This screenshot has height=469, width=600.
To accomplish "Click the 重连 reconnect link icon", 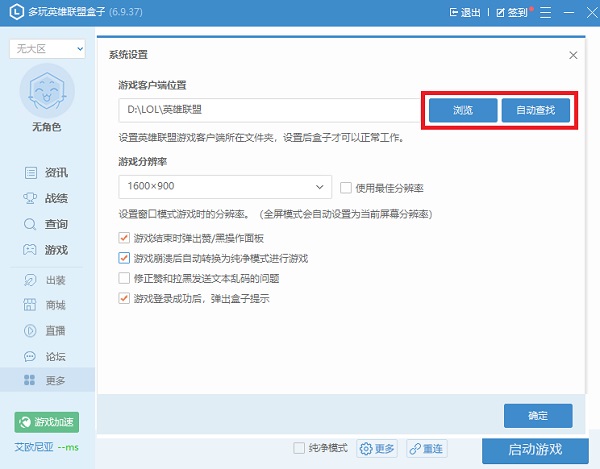I will pos(415,449).
